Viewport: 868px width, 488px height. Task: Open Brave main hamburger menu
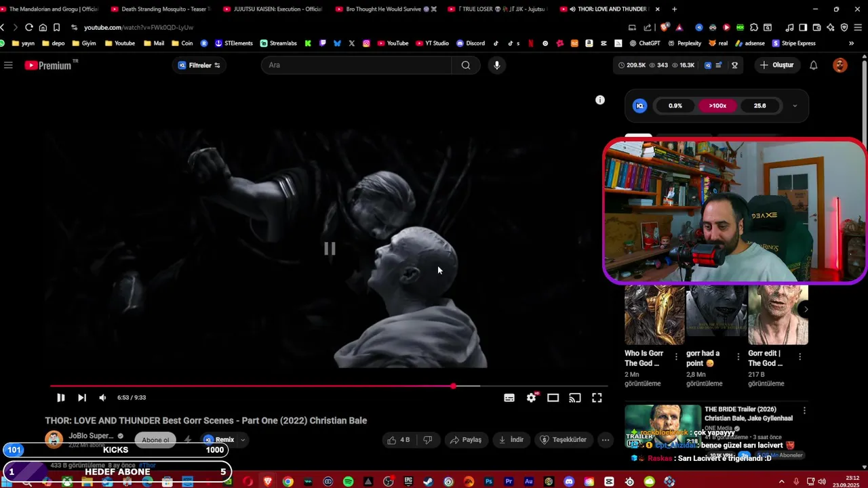[x=858, y=27]
